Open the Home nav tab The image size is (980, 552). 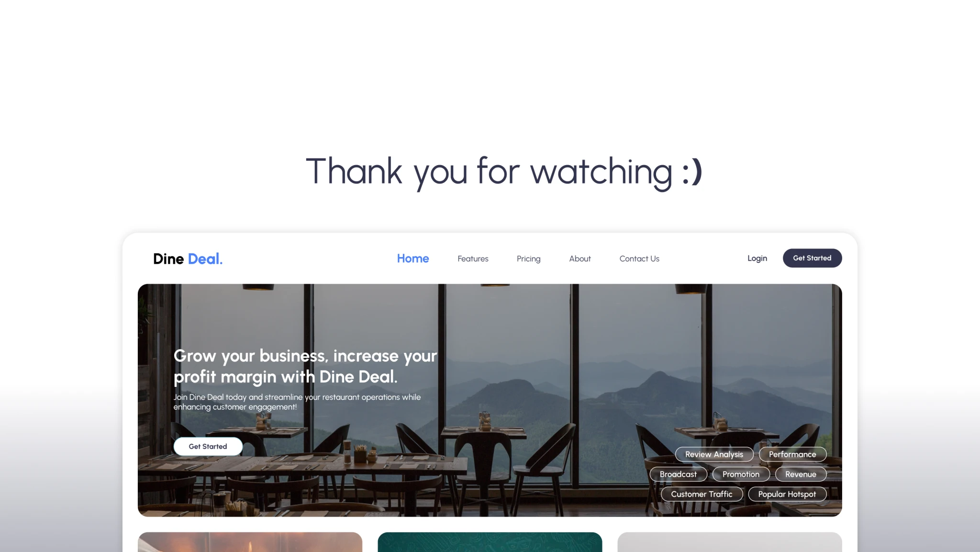point(413,259)
